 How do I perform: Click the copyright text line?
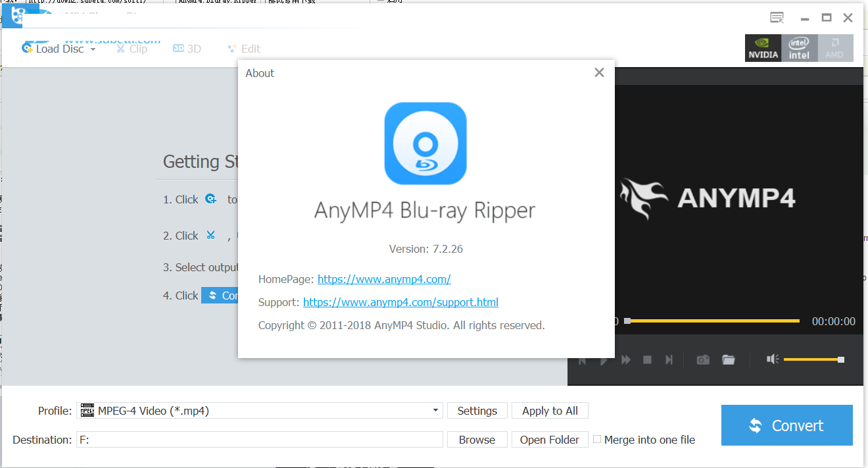(401, 325)
